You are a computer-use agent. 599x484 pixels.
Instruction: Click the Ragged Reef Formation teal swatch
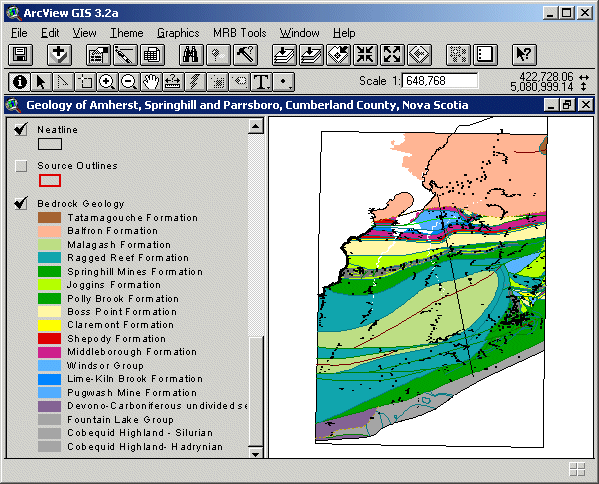click(x=50, y=258)
